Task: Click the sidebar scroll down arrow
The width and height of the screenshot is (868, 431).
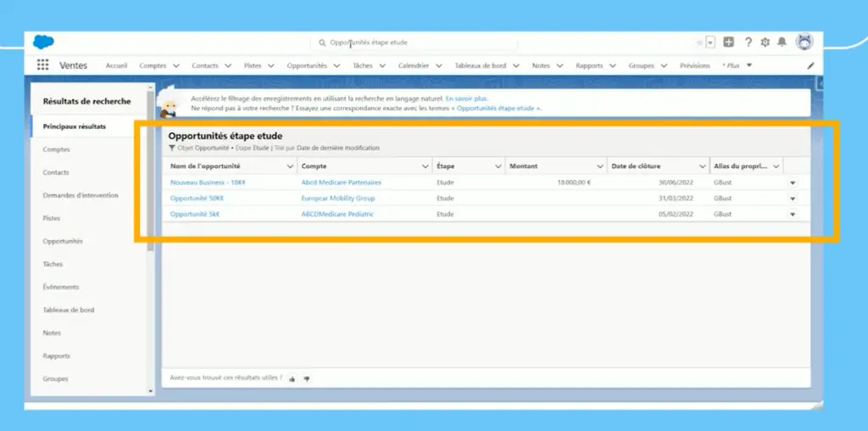Action: (x=151, y=391)
